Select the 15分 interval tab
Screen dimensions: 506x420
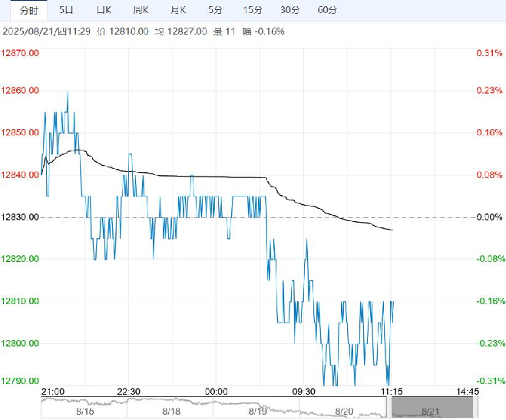[x=253, y=10]
